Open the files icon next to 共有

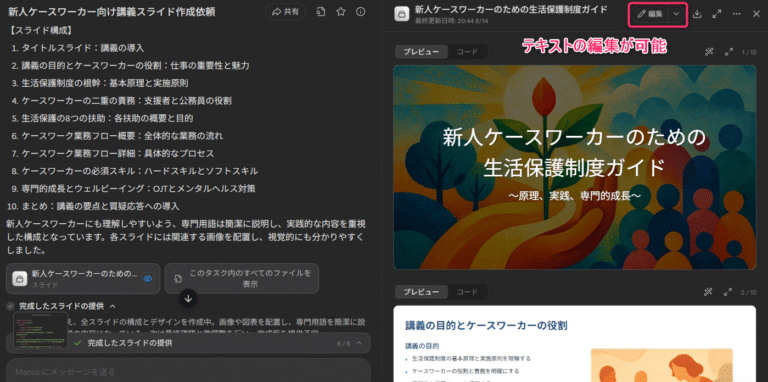pos(321,12)
